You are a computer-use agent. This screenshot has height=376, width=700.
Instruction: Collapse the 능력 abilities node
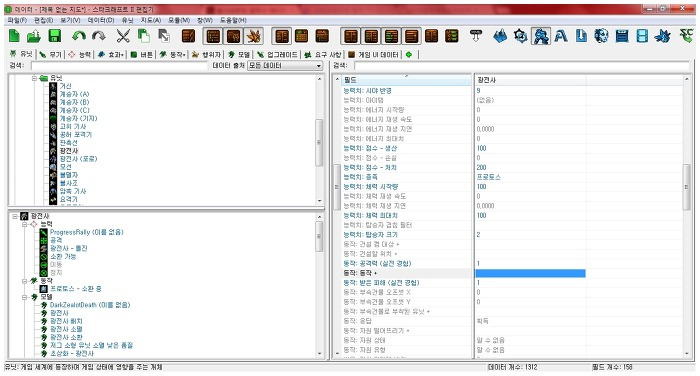coord(25,224)
